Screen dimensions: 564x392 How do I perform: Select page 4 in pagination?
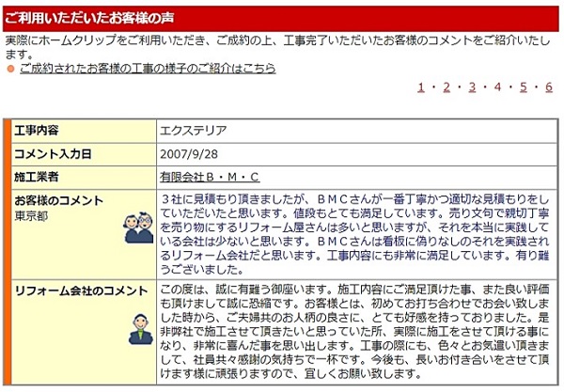pos(497,87)
